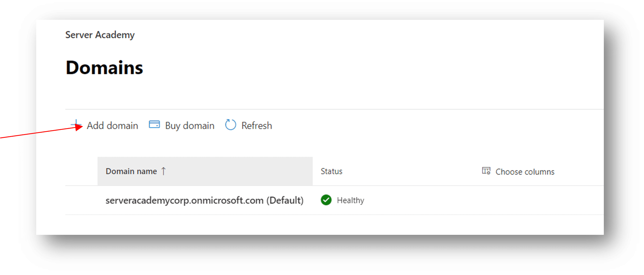Click the Buy domain credit card icon
Image resolution: width=644 pixels, height=275 pixels.
click(154, 124)
